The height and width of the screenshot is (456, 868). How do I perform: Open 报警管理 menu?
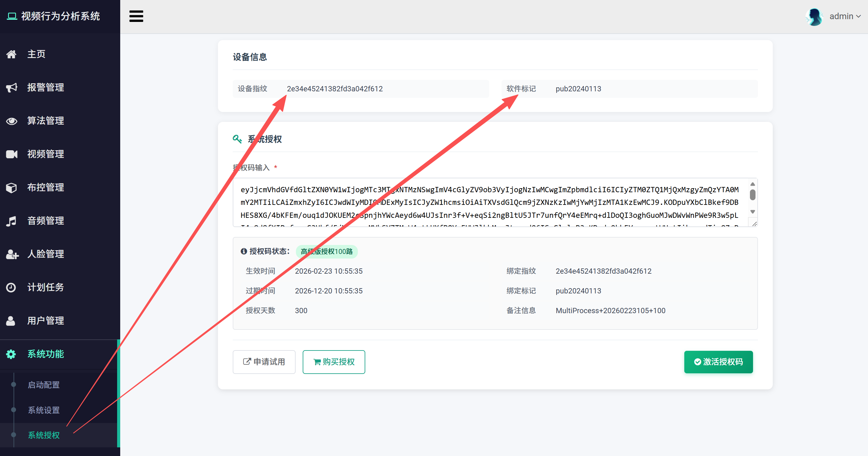coord(60,87)
